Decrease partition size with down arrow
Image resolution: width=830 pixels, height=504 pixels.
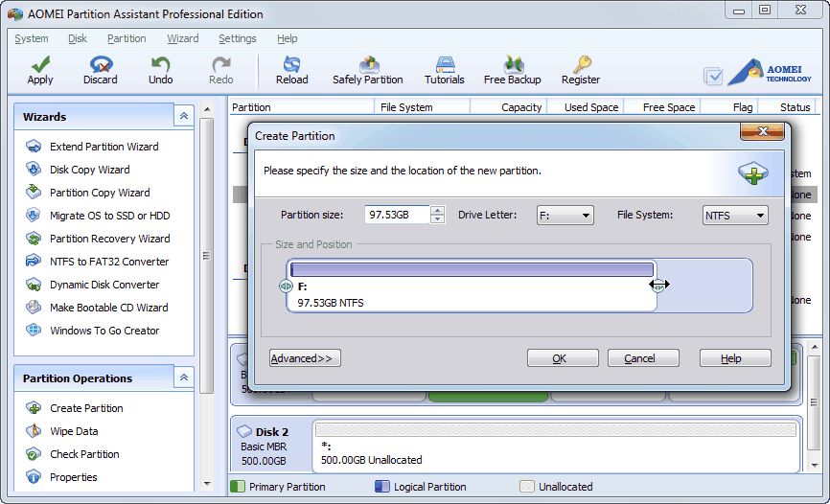[x=437, y=219]
